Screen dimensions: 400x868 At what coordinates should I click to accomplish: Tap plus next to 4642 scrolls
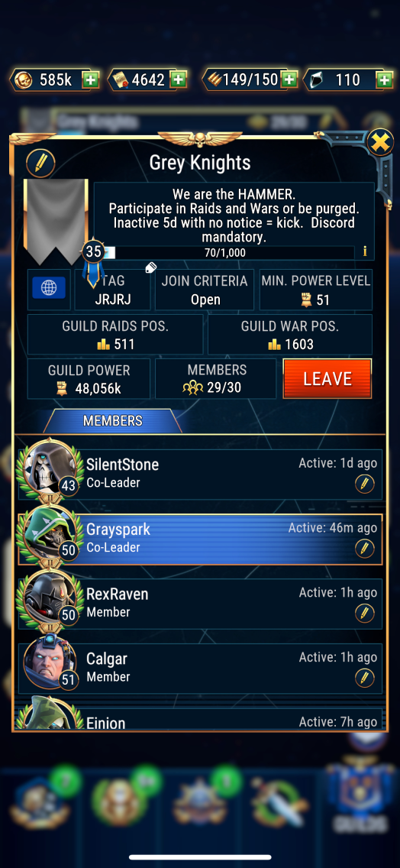click(178, 79)
